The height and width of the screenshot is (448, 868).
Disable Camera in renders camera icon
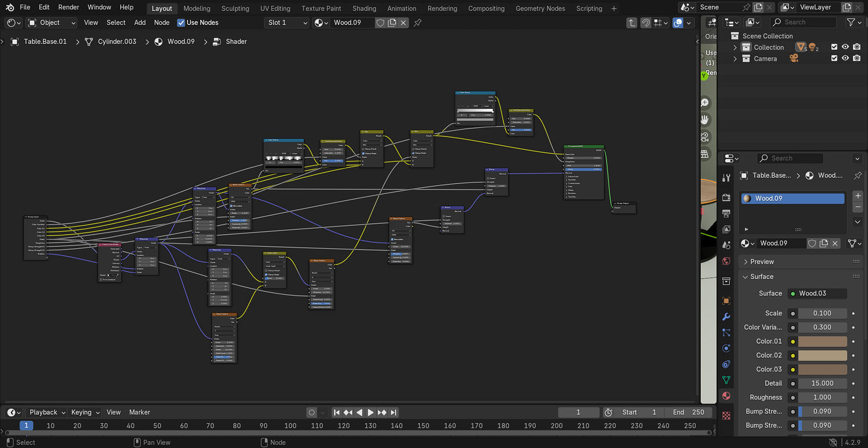point(856,58)
